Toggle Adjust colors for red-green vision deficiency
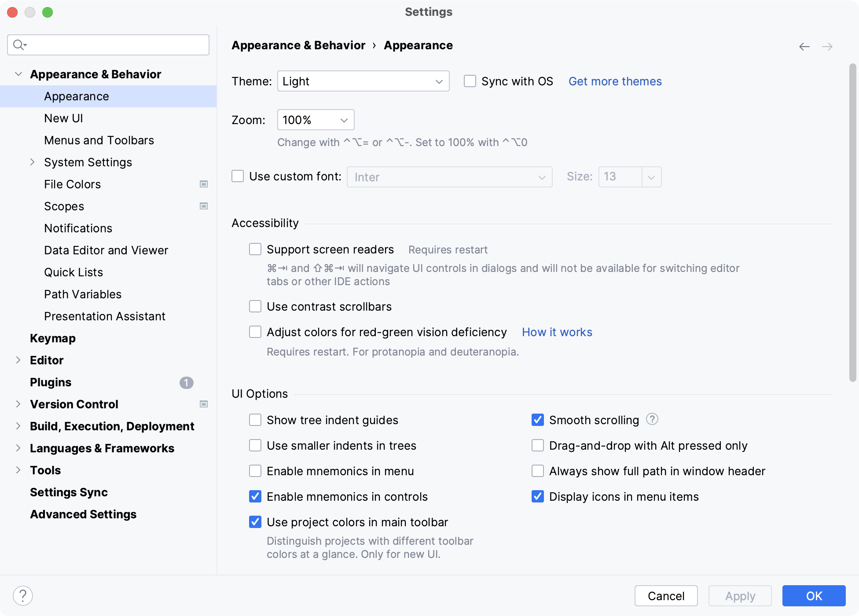The height and width of the screenshot is (616, 859). (x=254, y=331)
